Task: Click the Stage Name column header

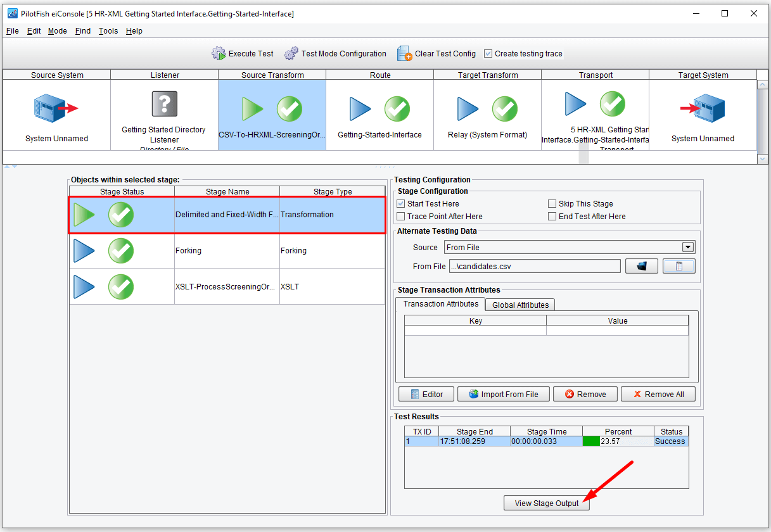Action: click(227, 191)
